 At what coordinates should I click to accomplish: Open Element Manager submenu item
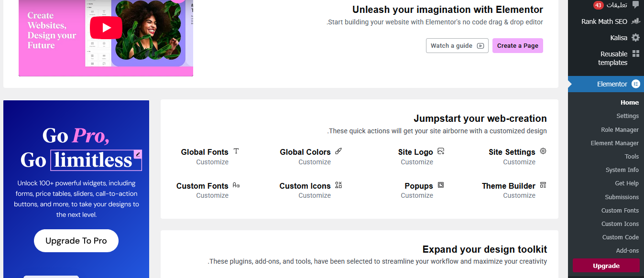click(614, 143)
